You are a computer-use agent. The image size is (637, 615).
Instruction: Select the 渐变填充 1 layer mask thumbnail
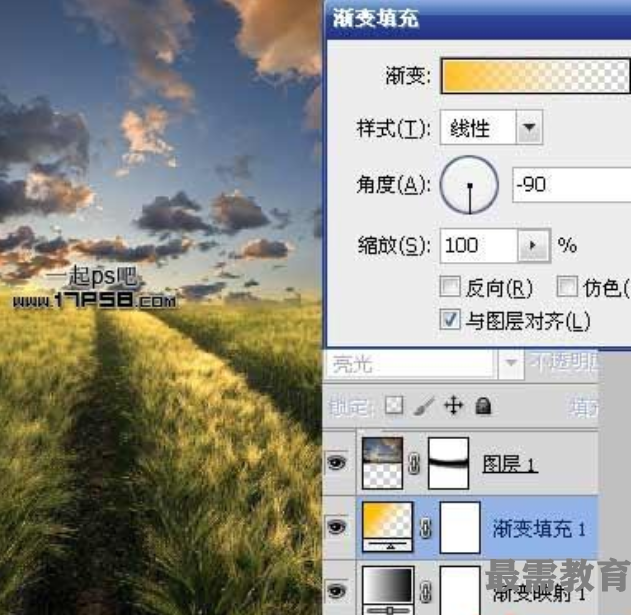coord(460,528)
